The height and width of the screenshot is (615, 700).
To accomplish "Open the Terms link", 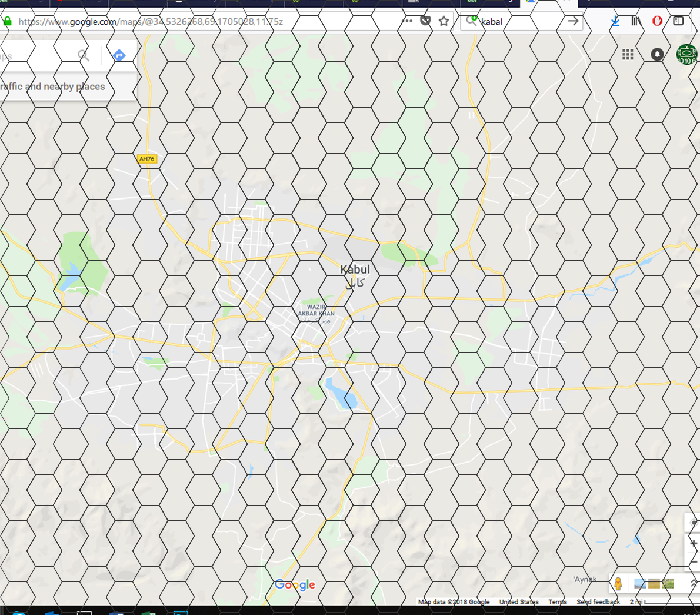I will click(x=557, y=602).
